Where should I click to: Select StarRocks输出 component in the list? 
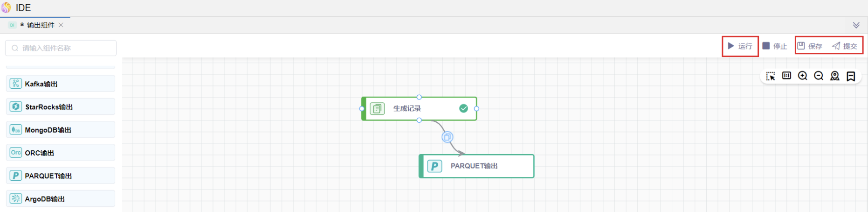click(x=61, y=107)
